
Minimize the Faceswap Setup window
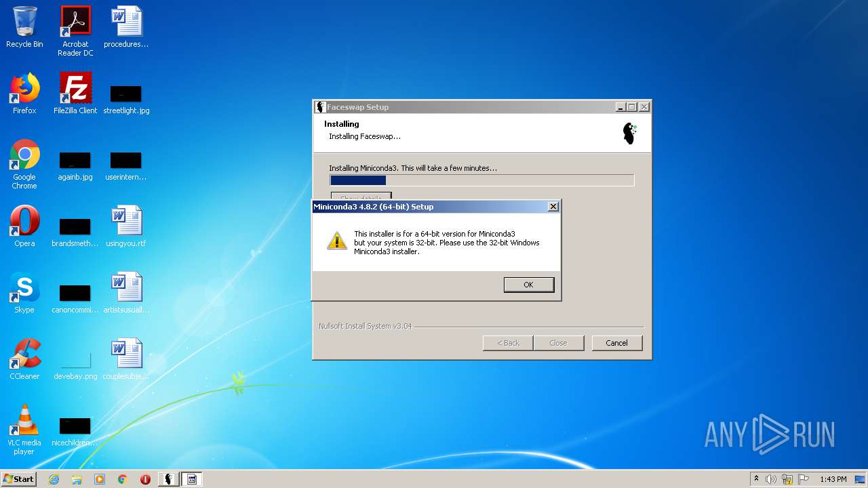pos(620,107)
